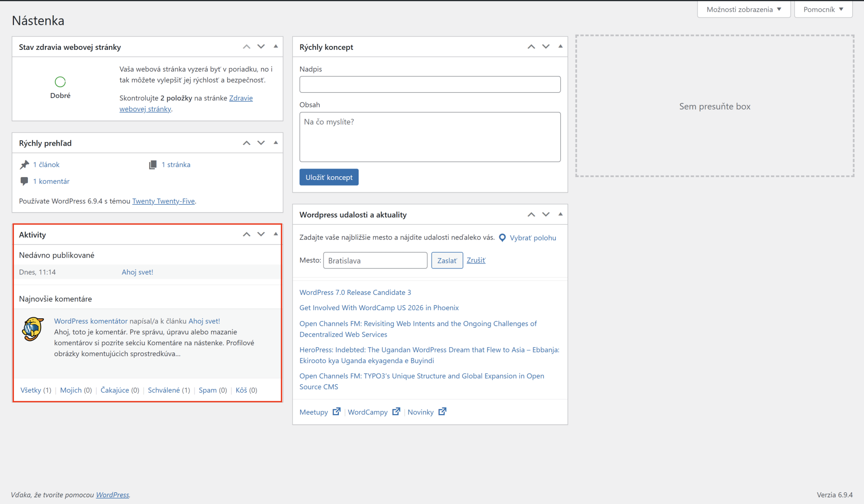
Task: Open the 1 komentár link
Action: tap(51, 181)
